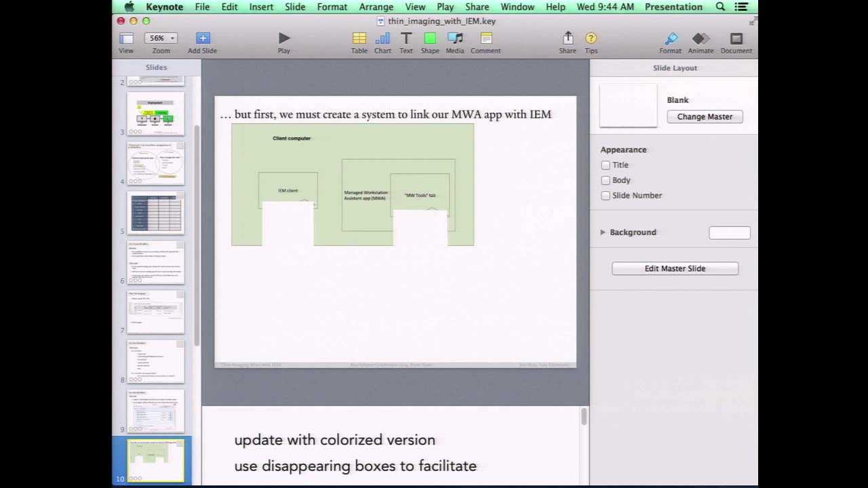
Task: Select slide 5 table thumbnail
Action: [155, 212]
